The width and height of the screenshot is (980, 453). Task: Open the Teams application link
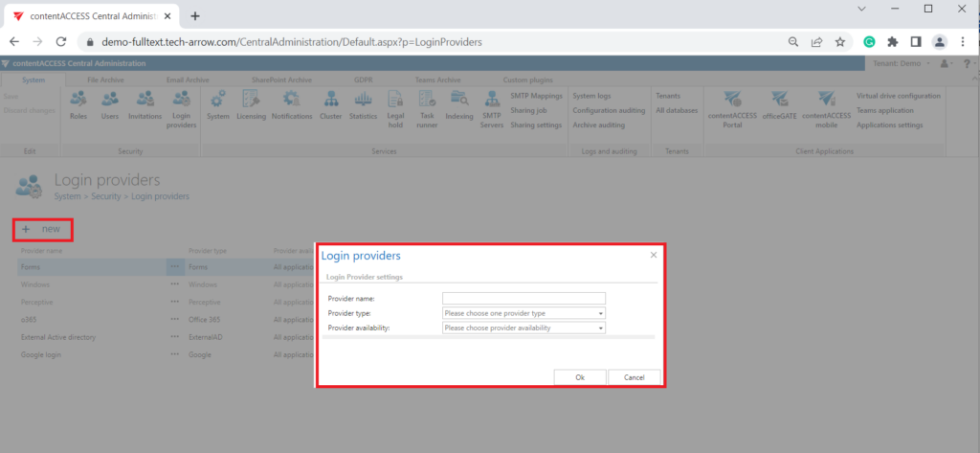pos(884,110)
